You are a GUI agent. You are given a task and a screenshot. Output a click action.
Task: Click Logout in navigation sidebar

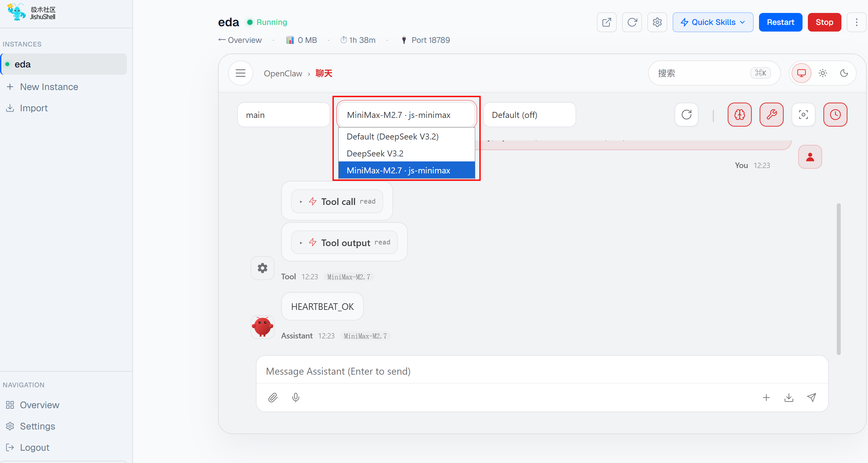point(34,447)
